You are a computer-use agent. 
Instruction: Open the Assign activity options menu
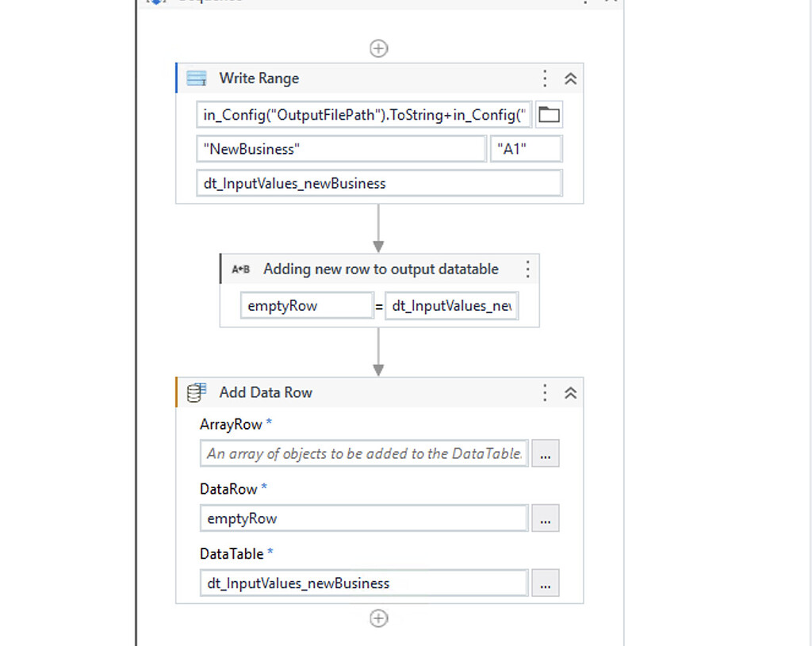point(528,269)
